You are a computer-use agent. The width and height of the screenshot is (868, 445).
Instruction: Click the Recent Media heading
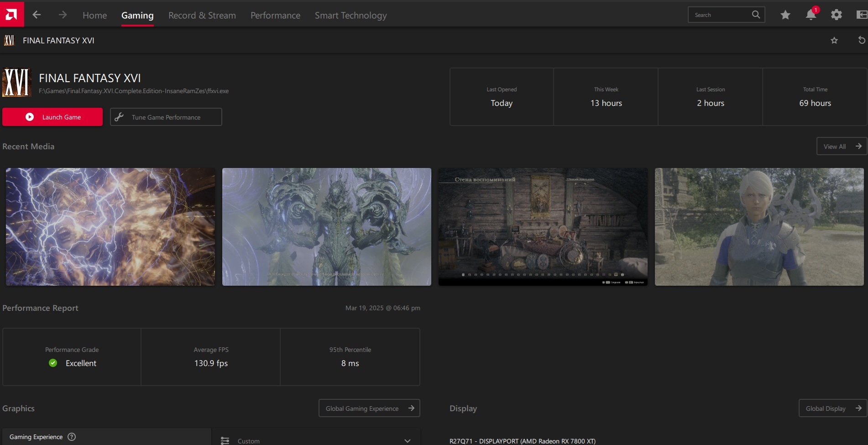tap(28, 146)
